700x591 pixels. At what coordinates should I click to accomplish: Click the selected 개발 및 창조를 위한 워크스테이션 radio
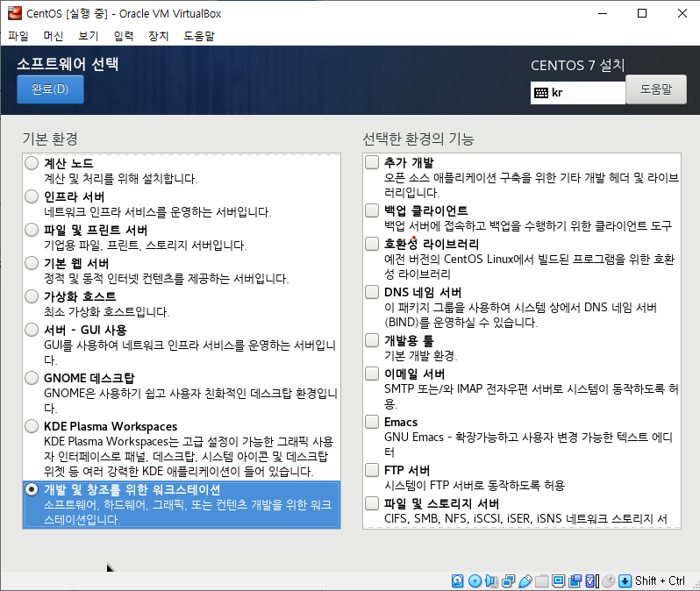32,489
